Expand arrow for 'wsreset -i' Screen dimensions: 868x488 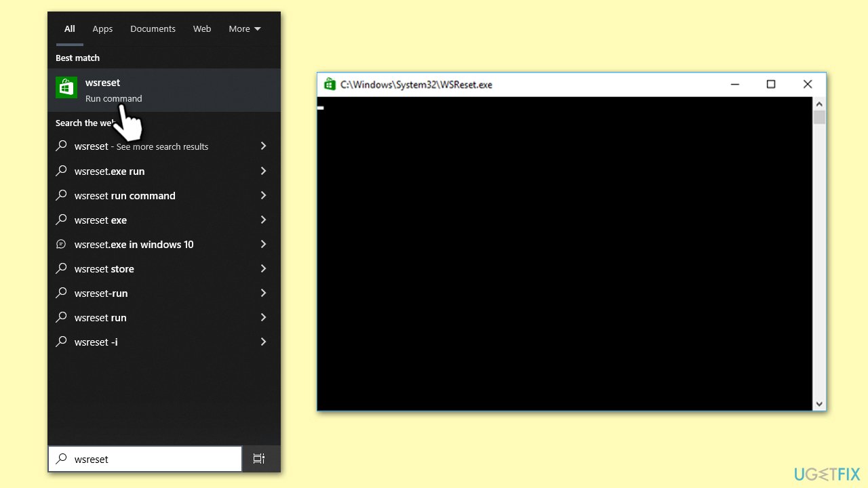(x=263, y=342)
